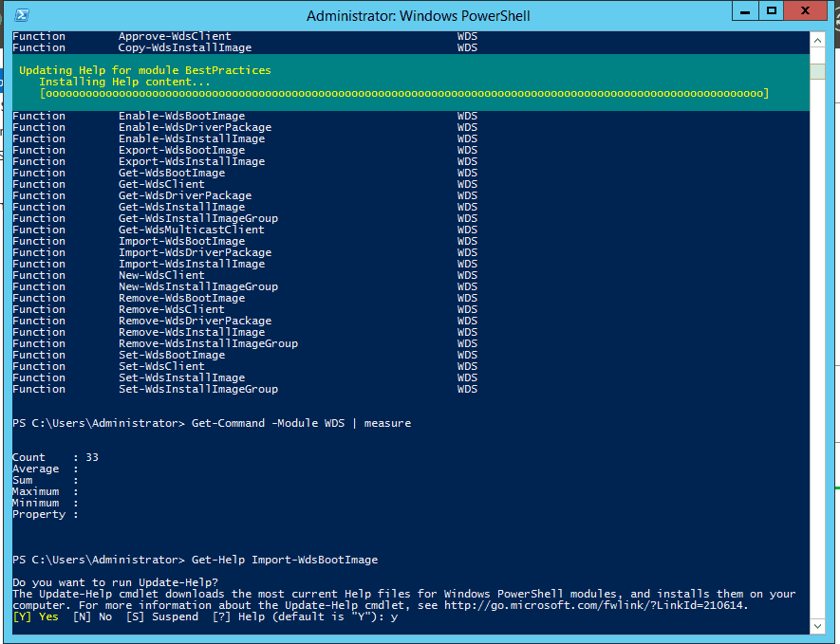Click the scrollbar down arrow
Viewport: 840px width, 644px height.
click(815, 626)
